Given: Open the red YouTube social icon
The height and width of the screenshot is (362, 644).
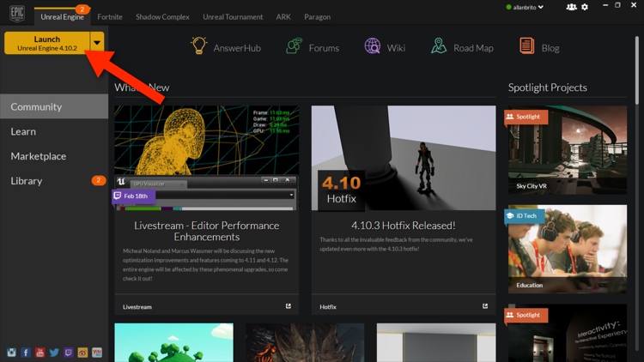Looking at the screenshot, I should tap(39, 353).
